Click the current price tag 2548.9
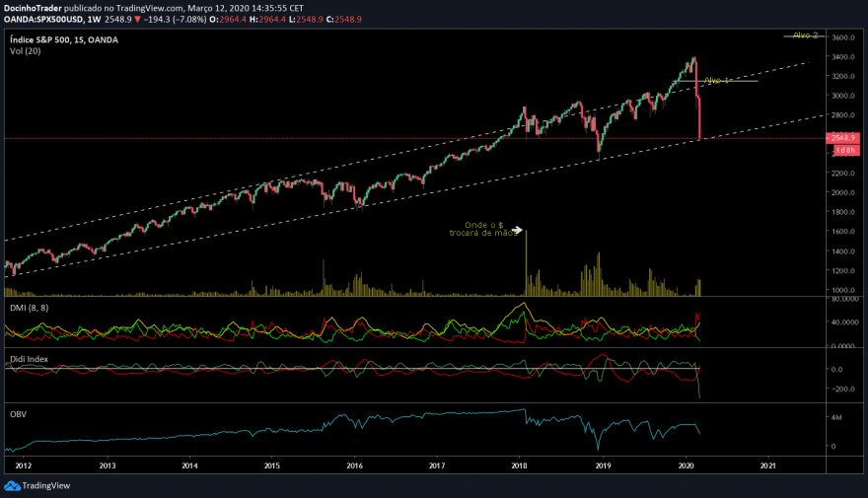The width and height of the screenshot is (868, 498). (x=843, y=138)
